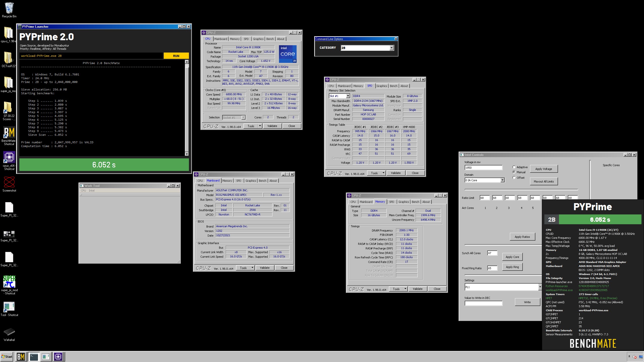
Task: Open the first Super_PI_32 file icon
Action: tap(9, 209)
